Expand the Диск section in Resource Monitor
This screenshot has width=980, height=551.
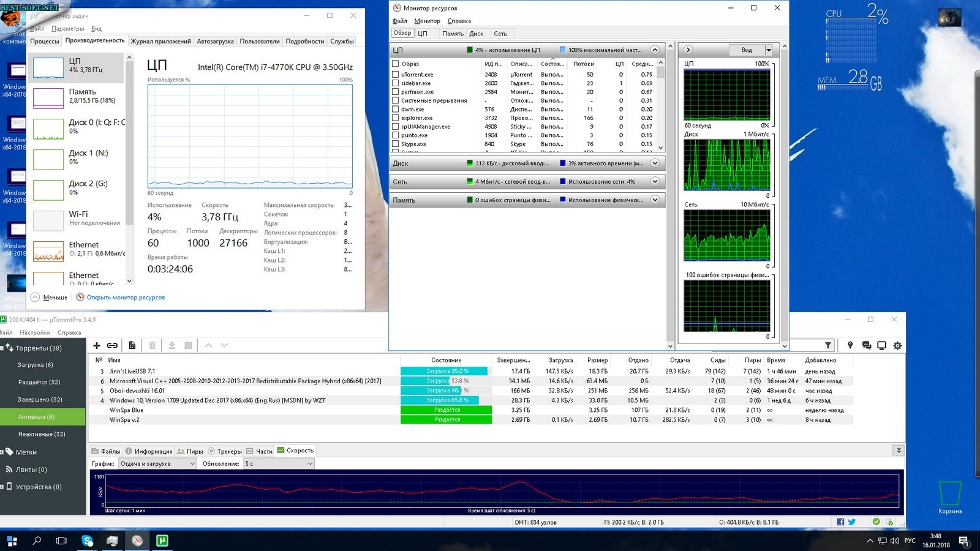(655, 163)
